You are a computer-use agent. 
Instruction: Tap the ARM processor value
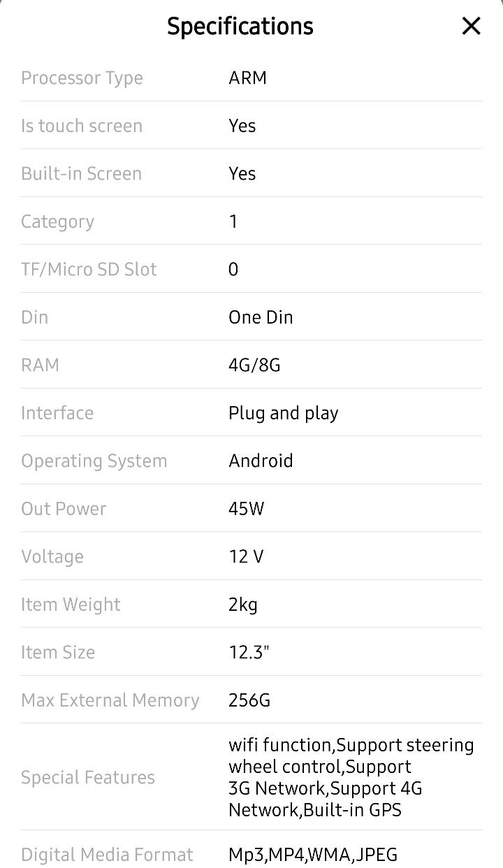click(247, 78)
